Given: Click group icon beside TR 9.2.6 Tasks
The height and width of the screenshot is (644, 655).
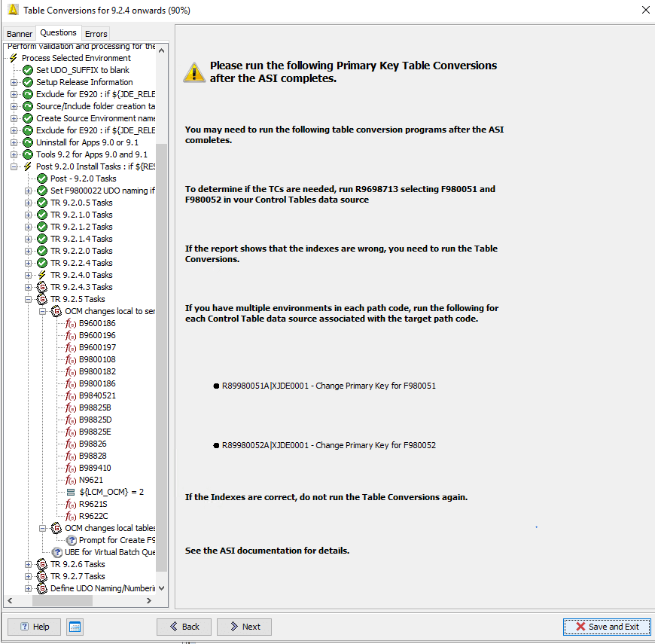Looking at the screenshot, I should click(x=41, y=565).
